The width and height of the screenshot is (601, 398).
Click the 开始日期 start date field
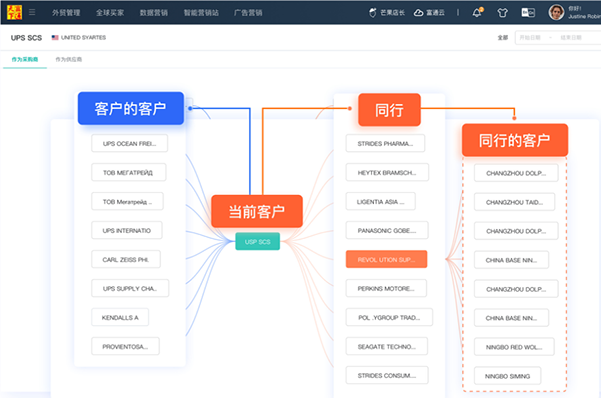point(530,38)
